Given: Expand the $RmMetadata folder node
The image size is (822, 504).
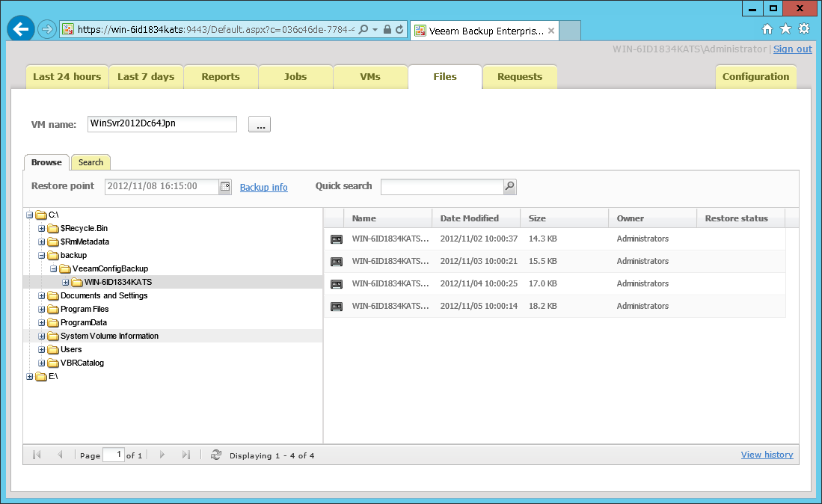Looking at the screenshot, I should tap(41, 242).
